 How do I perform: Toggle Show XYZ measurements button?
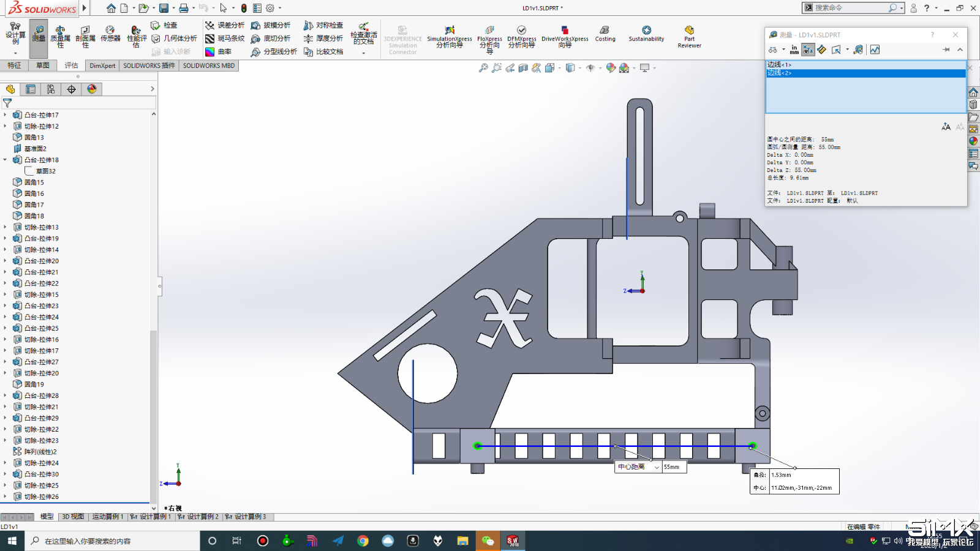809,50
